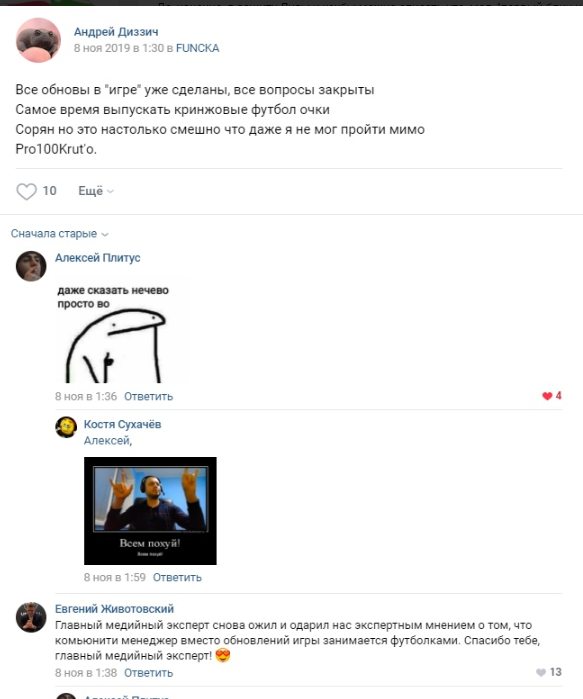Image resolution: width=583 pixels, height=699 pixels.
Task: Click Алексей Плитус's round avatar
Action: (x=31, y=266)
